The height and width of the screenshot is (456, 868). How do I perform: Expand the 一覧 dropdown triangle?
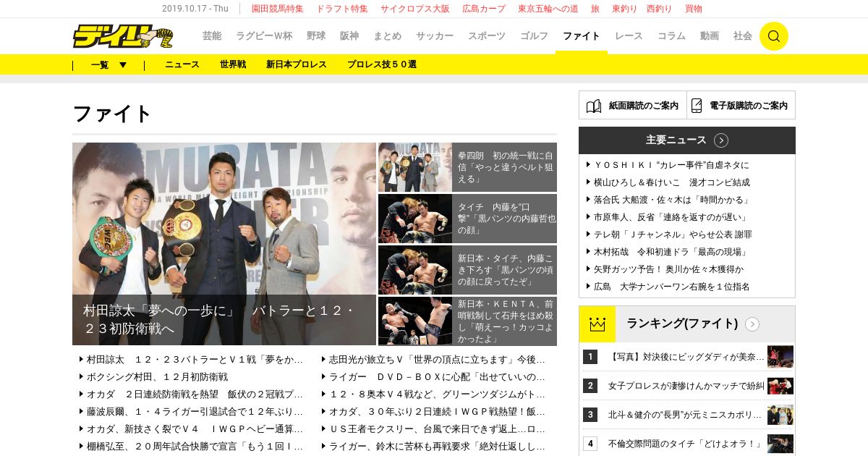pyautogui.click(x=123, y=64)
